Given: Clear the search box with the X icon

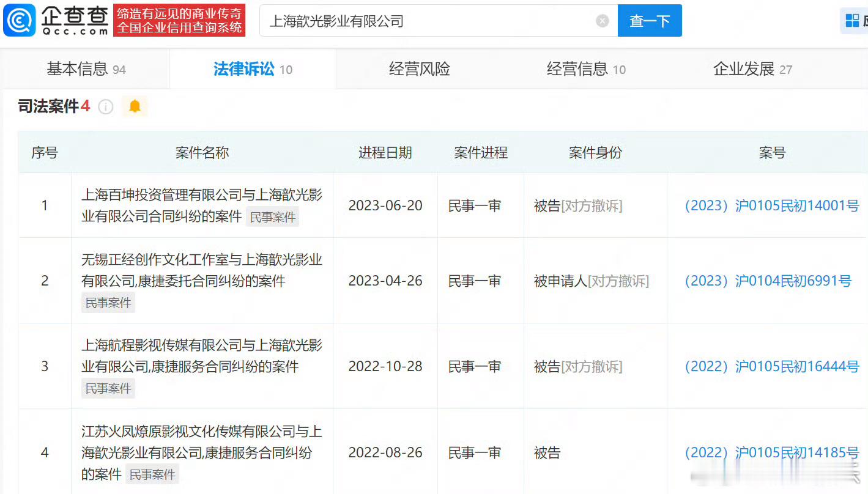Looking at the screenshot, I should coord(603,21).
